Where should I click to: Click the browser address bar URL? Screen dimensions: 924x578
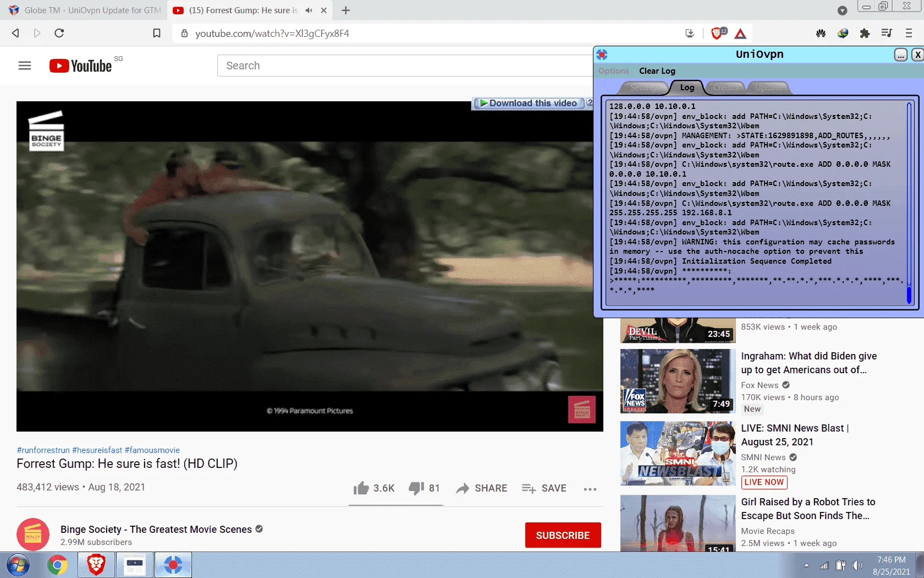pos(272,34)
